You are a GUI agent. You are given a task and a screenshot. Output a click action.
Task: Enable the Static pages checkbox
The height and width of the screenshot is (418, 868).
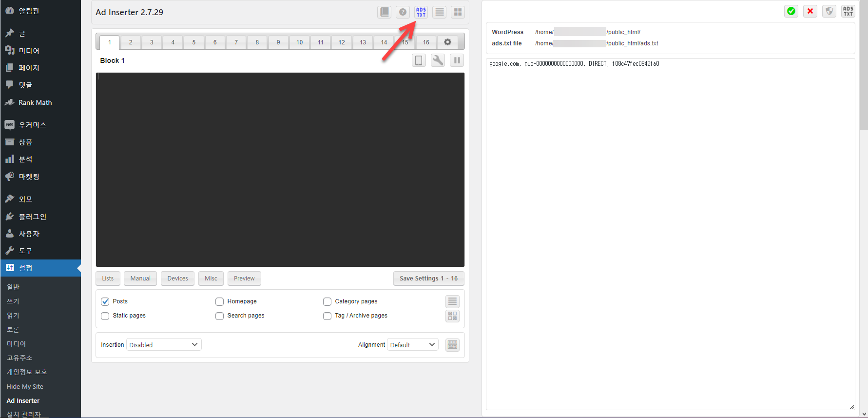(x=105, y=316)
